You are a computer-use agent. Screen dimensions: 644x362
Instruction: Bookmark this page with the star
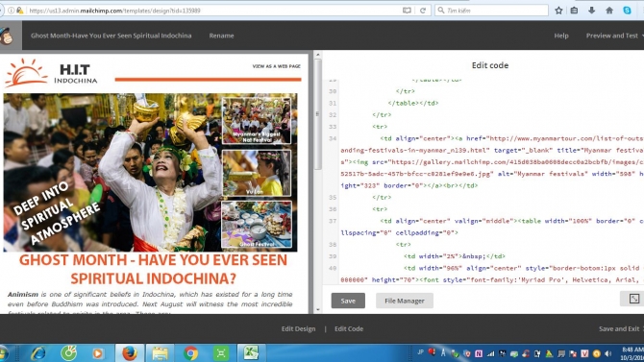(558, 11)
